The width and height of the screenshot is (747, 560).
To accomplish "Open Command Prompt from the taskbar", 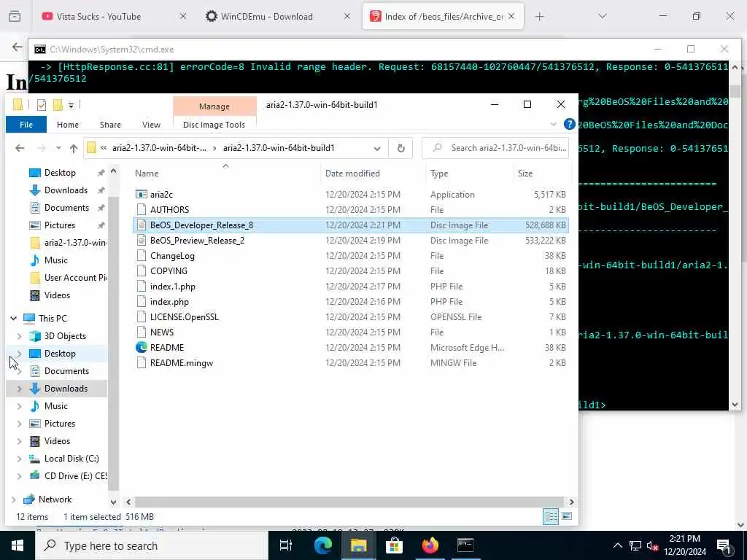I will pyautogui.click(x=465, y=545).
